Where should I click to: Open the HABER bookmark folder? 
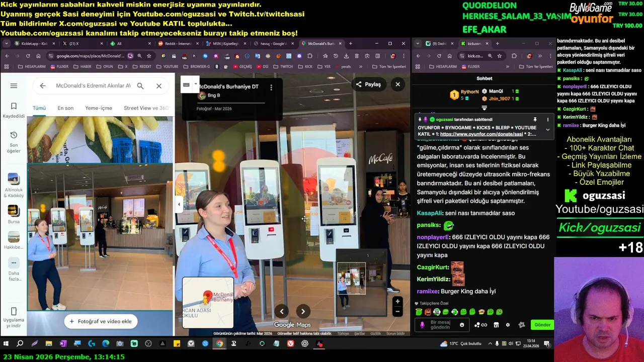tap(83, 66)
